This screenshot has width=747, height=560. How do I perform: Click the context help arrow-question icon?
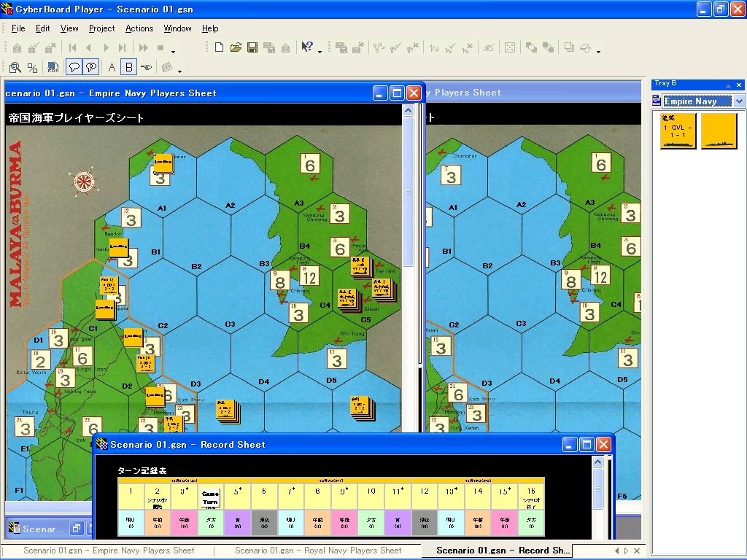tap(307, 47)
